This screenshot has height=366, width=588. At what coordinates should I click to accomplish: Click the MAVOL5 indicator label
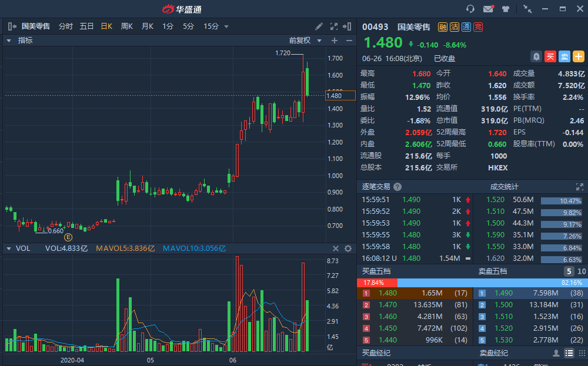[125, 249]
